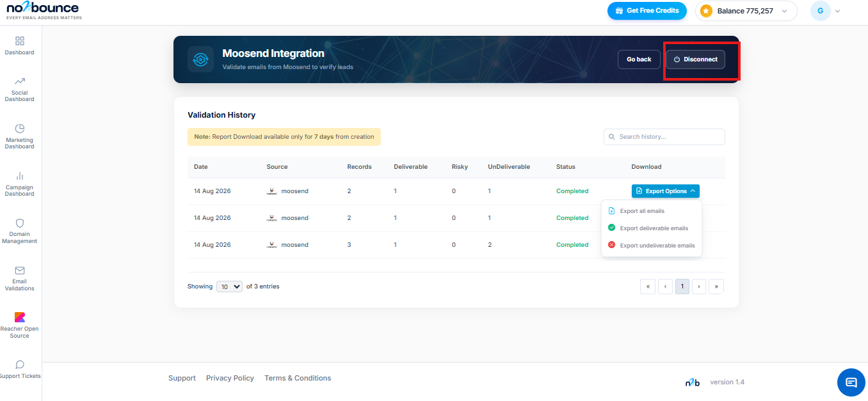
Task: Click the n2b footer logo
Action: pos(692,382)
